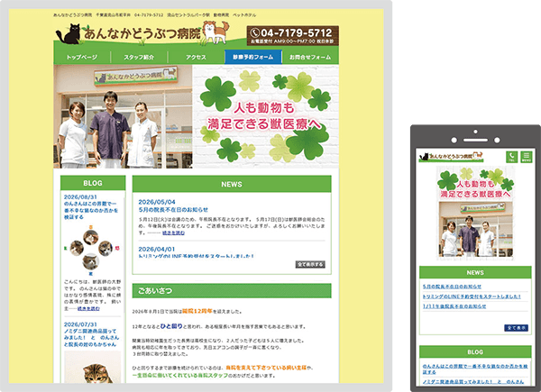Click 続きを読む under the first blog post
This screenshot has width=541, height=392.
tap(88, 308)
